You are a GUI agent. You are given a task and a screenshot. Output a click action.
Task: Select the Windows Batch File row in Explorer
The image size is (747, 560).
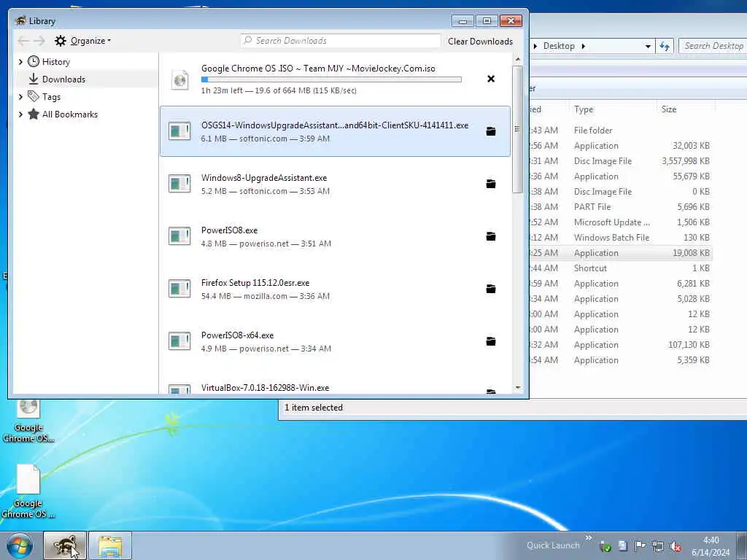[x=622, y=238]
